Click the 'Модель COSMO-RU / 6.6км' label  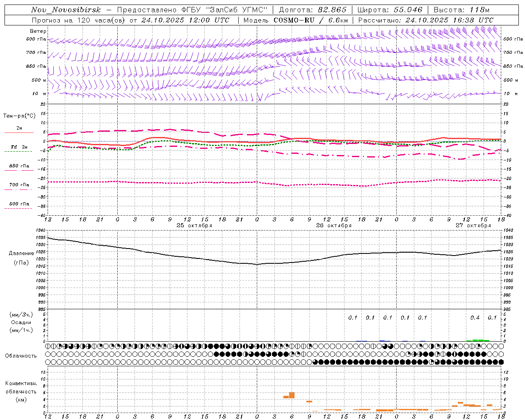tap(296, 20)
